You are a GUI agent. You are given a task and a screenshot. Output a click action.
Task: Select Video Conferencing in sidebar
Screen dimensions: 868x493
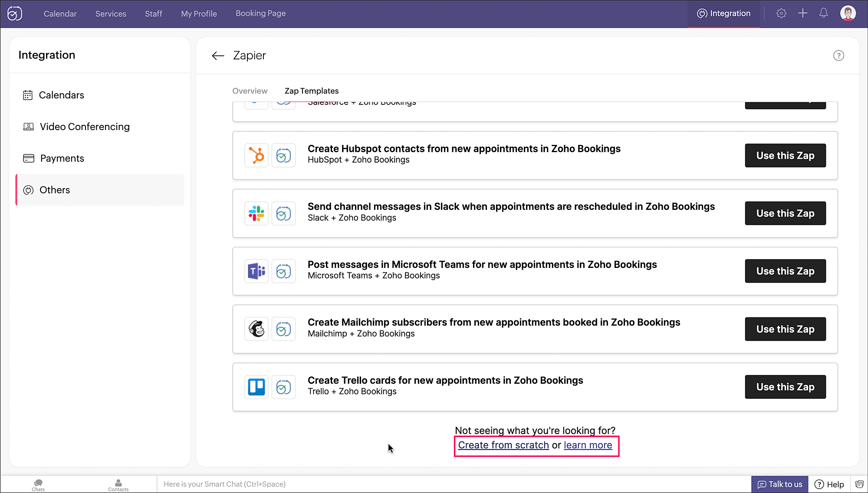coord(85,127)
